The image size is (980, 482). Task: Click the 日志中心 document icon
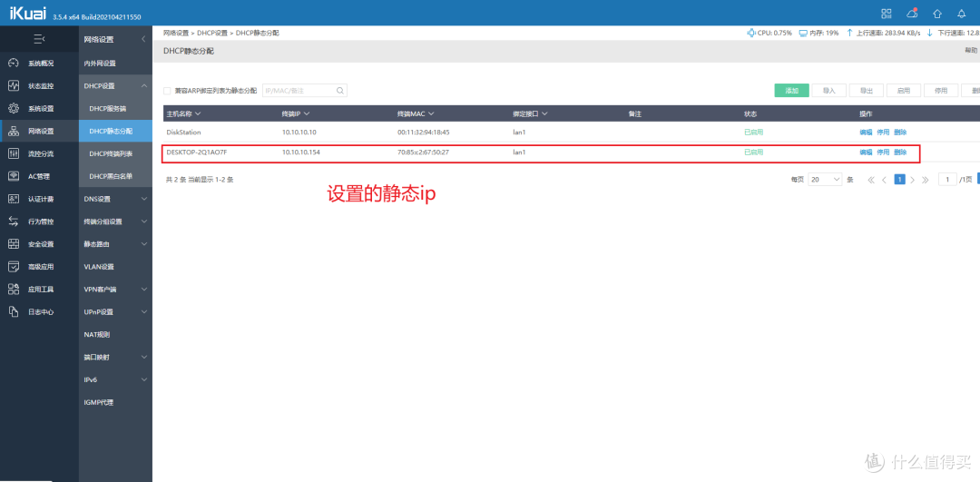click(14, 311)
